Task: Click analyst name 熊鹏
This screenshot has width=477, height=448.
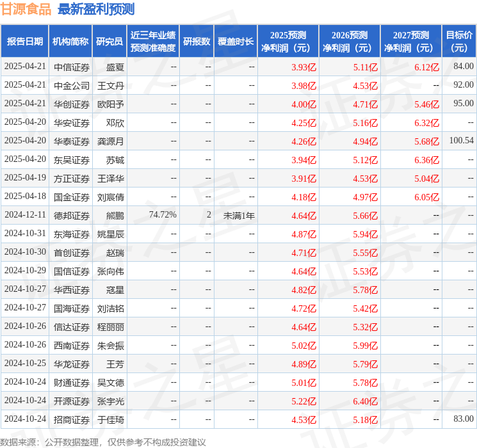Action: [x=115, y=216]
